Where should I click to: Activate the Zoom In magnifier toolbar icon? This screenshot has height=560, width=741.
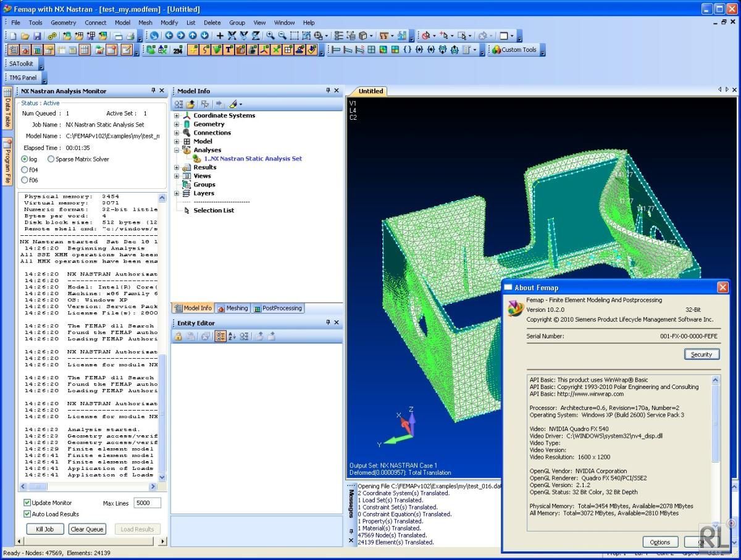269,35
